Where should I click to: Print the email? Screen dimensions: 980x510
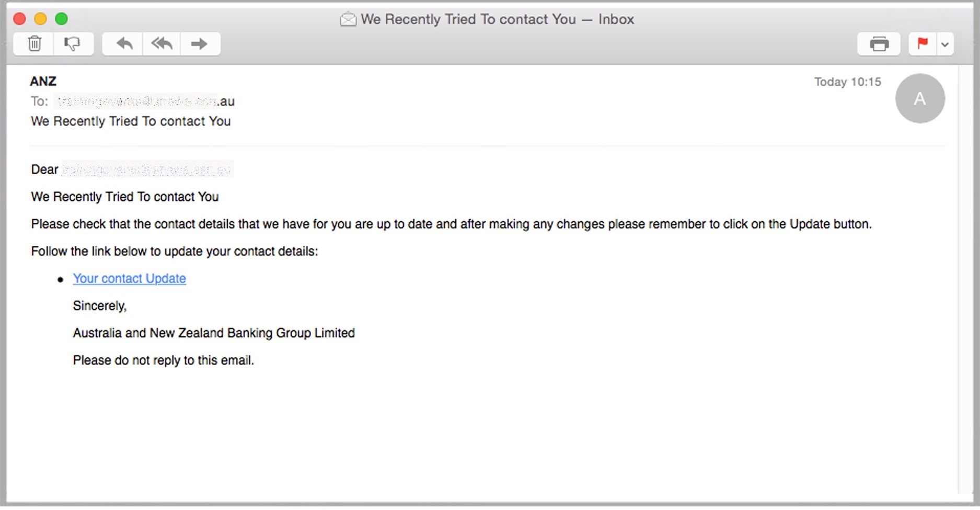click(x=879, y=43)
